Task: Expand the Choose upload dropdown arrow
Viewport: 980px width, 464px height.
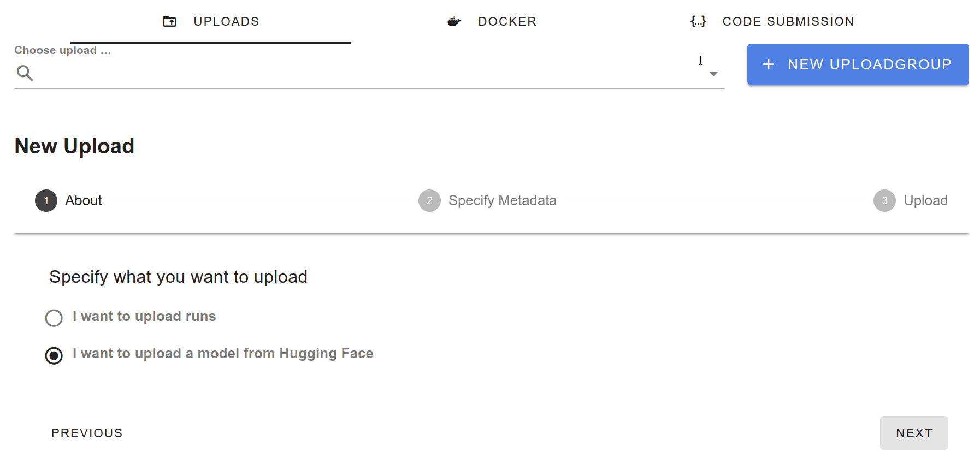Action: [713, 74]
